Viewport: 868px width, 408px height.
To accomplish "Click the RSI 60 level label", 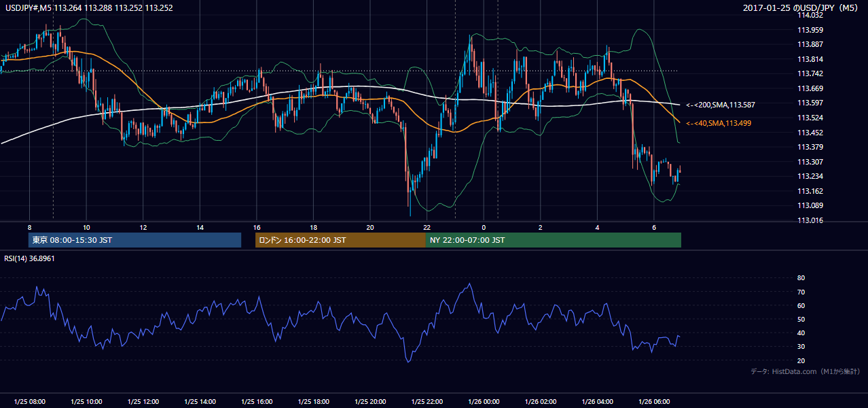I will pos(801,305).
